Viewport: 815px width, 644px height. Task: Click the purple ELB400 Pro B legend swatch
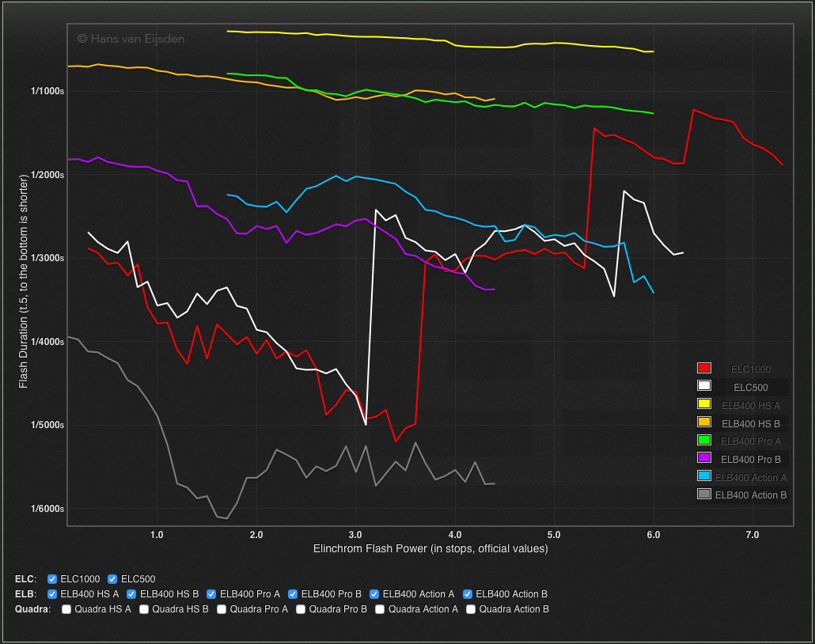coord(704,458)
